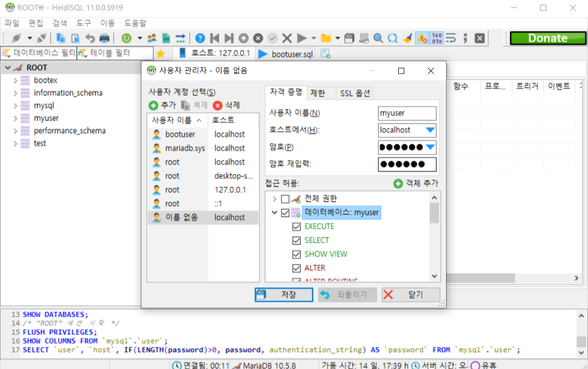Viewport: 588px width, 369px height.
Task: Collapse the 데이터베이스: myuser privileges node
Action: (x=274, y=212)
